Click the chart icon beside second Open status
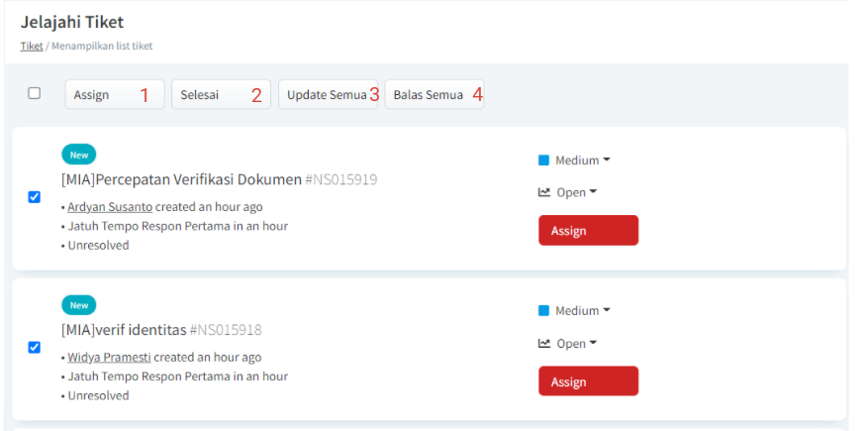The height and width of the screenshot is (431, 868). coord(544,343)
